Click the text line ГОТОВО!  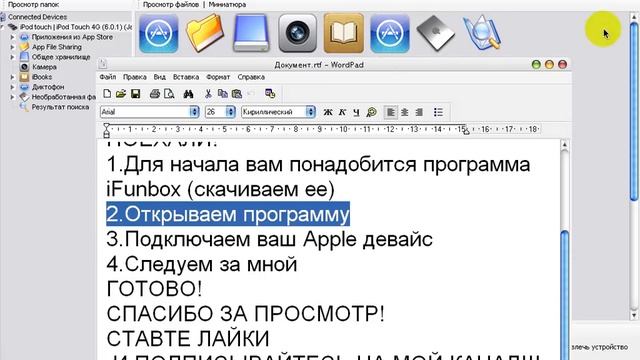[154, 289]
